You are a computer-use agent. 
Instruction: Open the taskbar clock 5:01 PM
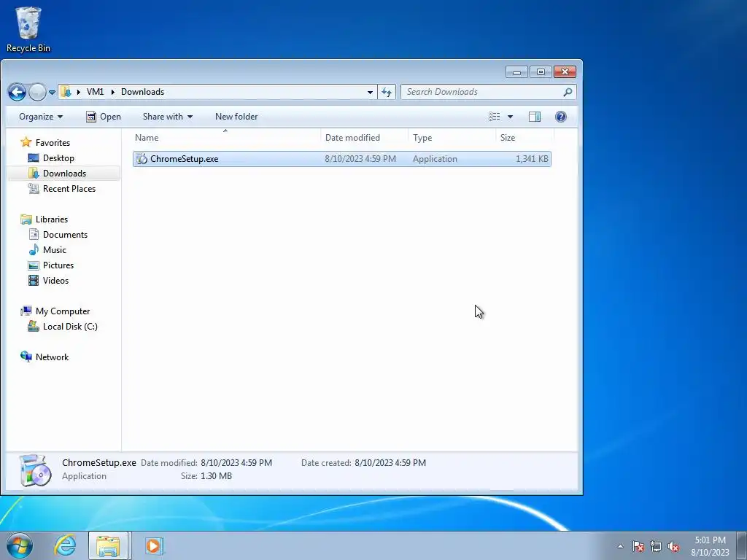click(x=710, y=546)
